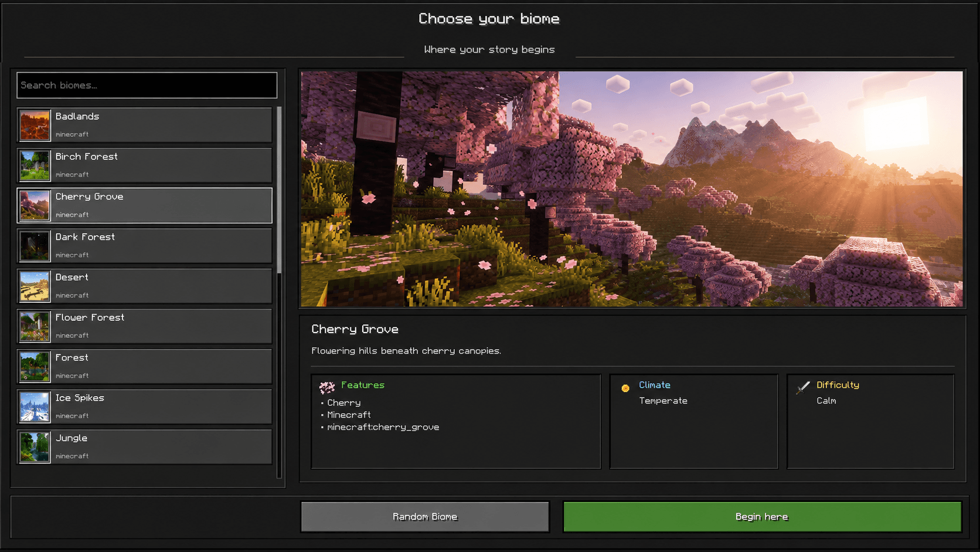Viewport: 980px width, 552px height.
Task: Confirm with the Begin here button
Action: [x=762, y=517]
